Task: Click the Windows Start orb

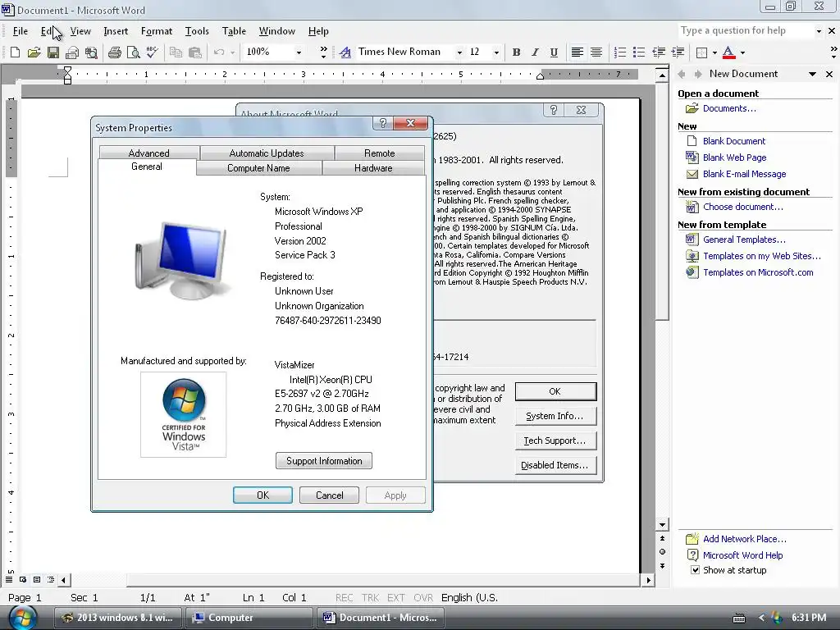Action: [24, 617]
